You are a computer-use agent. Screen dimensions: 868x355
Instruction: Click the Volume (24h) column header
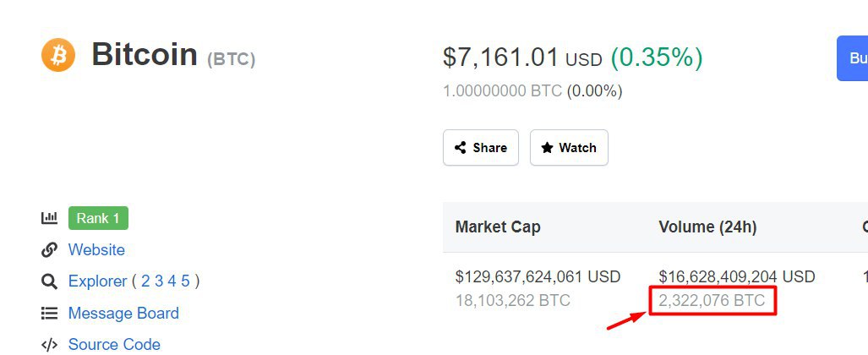click(707, 227)
